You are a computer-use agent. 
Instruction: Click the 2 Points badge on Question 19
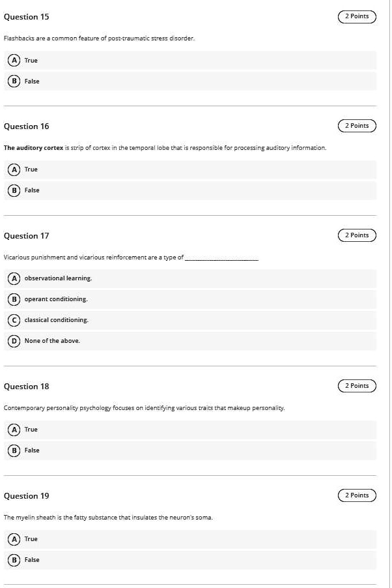tap(356, 495)
